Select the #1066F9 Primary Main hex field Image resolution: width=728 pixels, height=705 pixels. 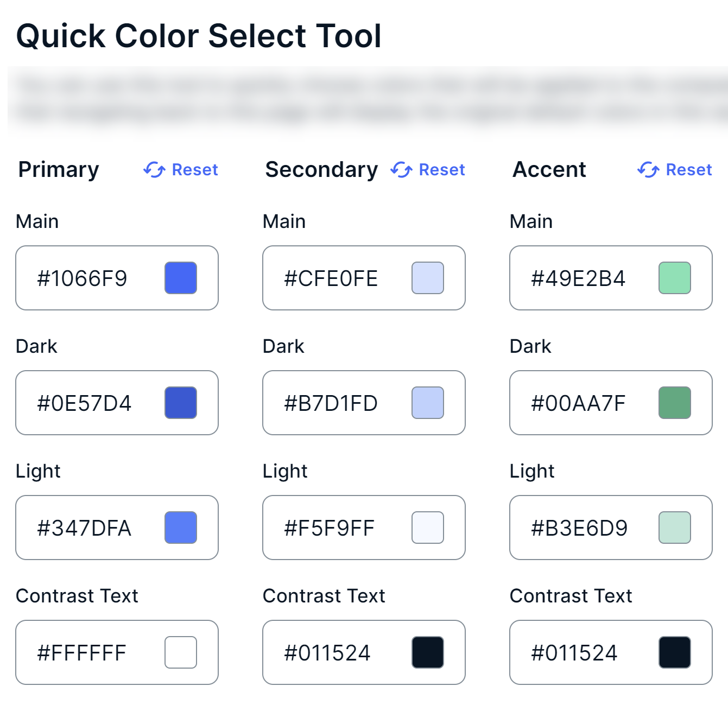pyautogui.click(x=84, y=278)
